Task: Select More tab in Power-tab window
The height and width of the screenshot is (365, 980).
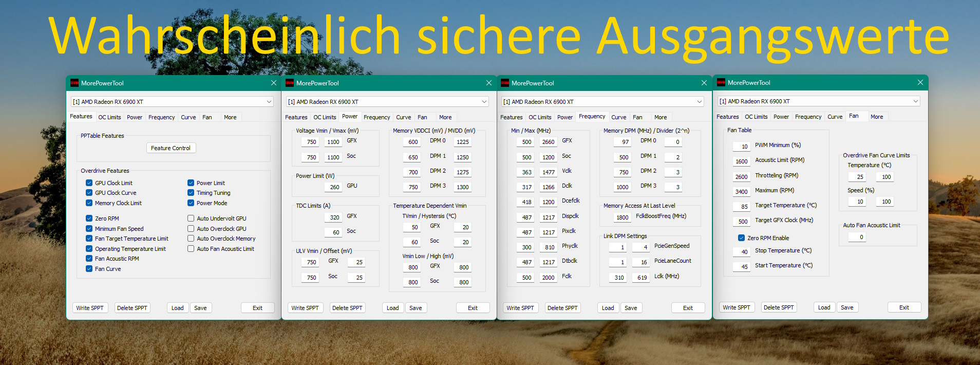Action: coord(446,117)
